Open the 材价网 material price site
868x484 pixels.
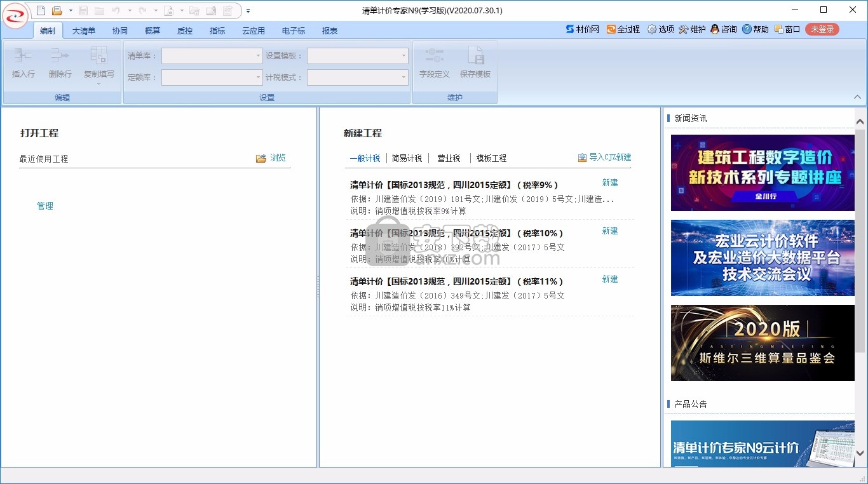582,29
